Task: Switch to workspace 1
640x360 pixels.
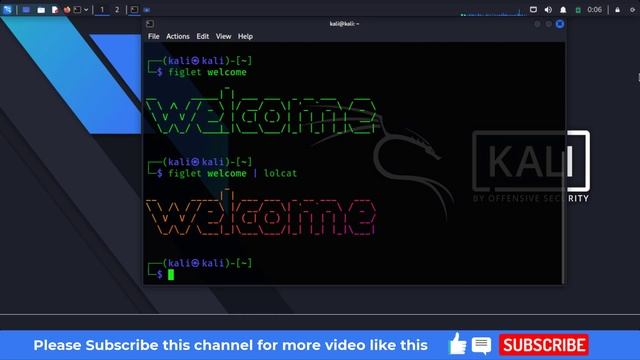Action: click(x=102, y=9)
